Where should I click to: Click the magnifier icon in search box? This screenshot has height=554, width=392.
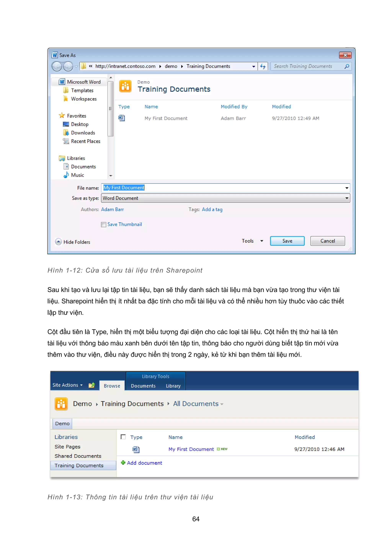pos(347,66)
